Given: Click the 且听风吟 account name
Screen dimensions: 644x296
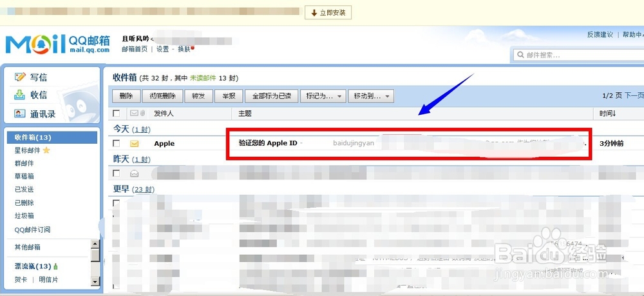Looking at the screenshot, I should click(135, 39).
